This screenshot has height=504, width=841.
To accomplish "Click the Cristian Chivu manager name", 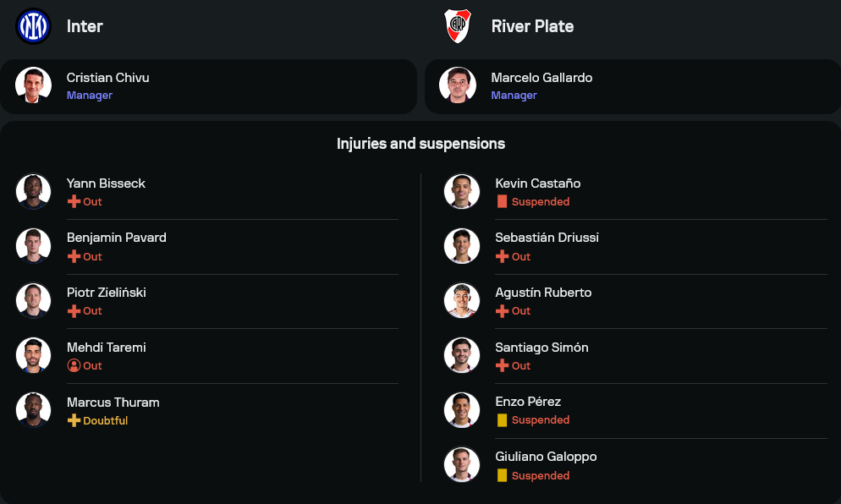I will pos(108,78).
